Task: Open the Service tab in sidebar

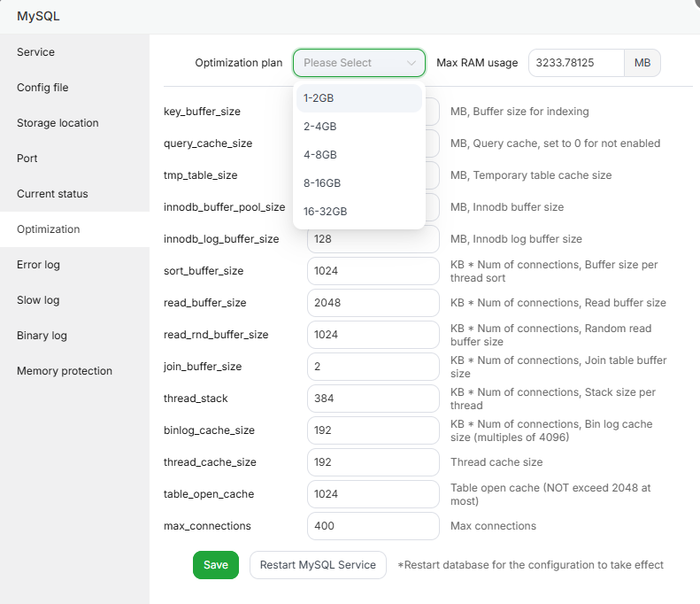Action: pos(74,52)
